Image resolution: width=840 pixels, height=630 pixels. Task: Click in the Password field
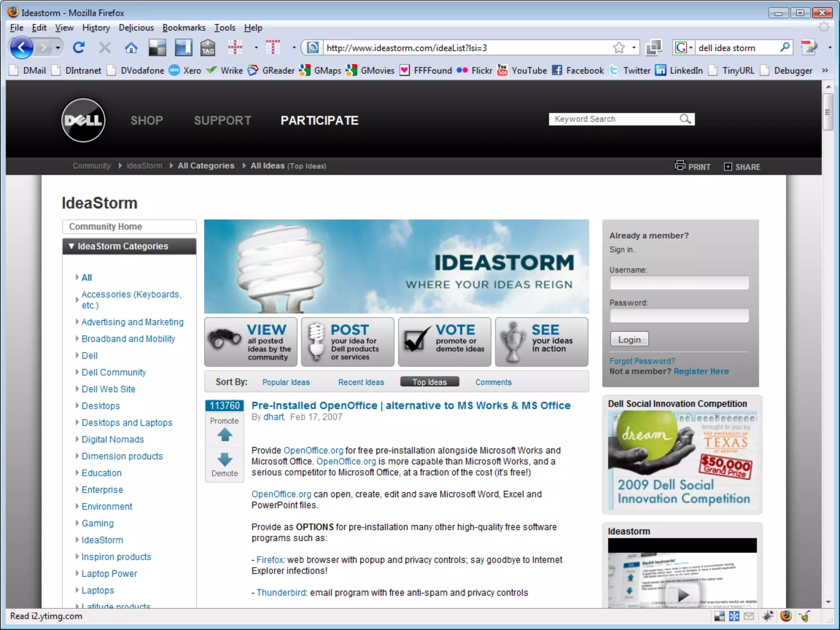pos(679,315)
